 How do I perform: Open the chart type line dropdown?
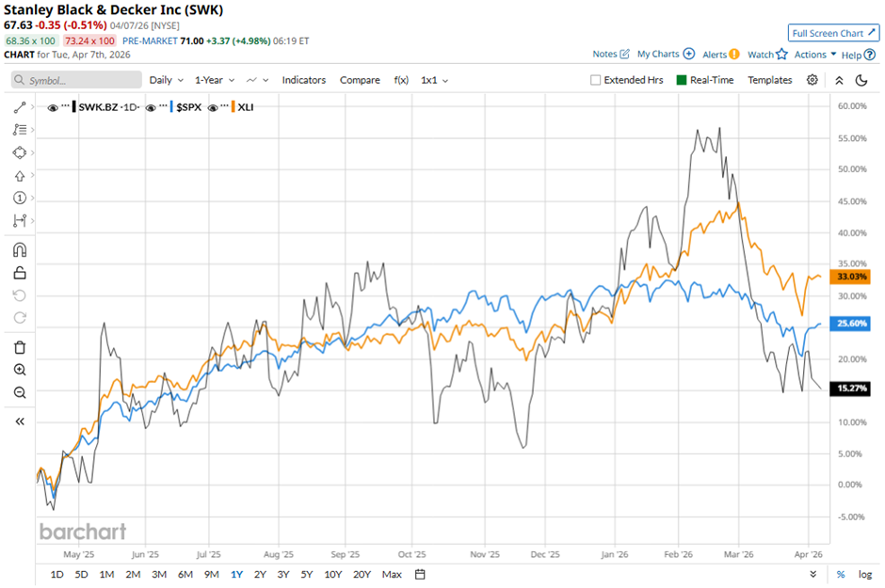click(257, 80)
